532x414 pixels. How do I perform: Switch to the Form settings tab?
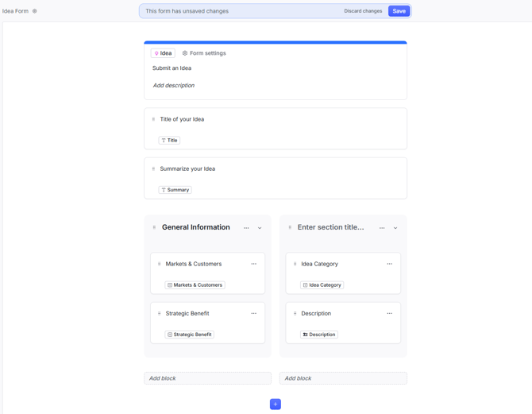point(204,53)
